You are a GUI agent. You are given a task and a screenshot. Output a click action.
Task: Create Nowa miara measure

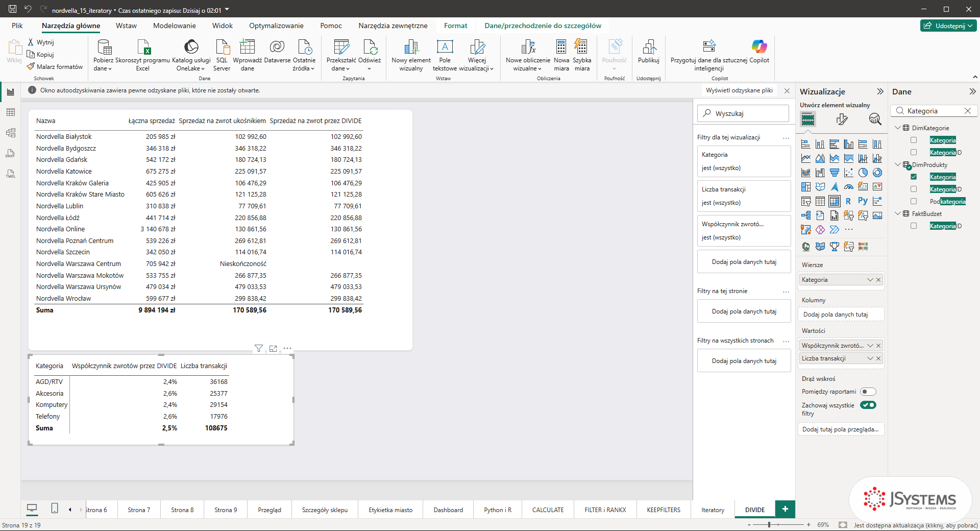click(561, 55)
